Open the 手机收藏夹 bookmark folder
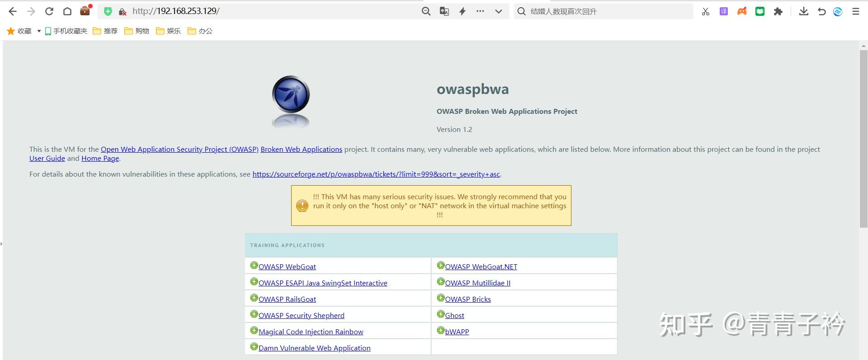868x360 pixels. click(x=66, y=31)
